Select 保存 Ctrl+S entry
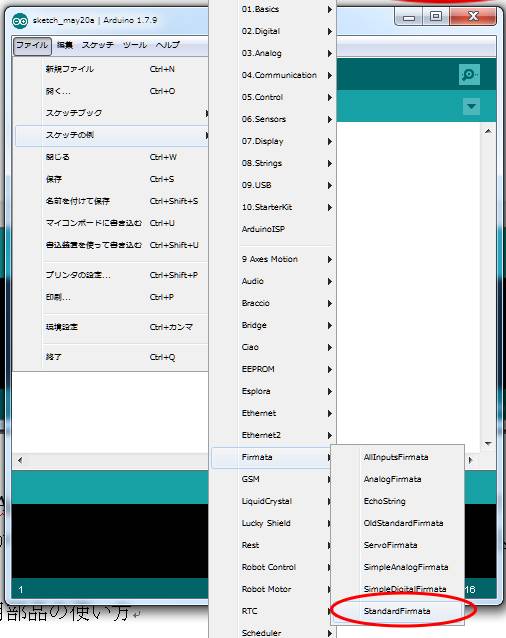506x638 pixels. (111, 179)
